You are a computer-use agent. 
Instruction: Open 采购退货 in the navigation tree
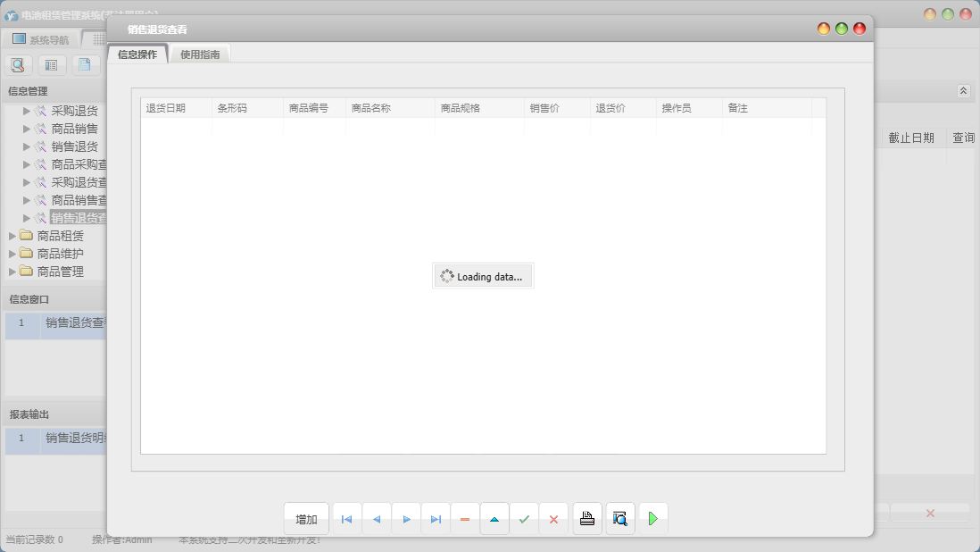click(74, 112)
